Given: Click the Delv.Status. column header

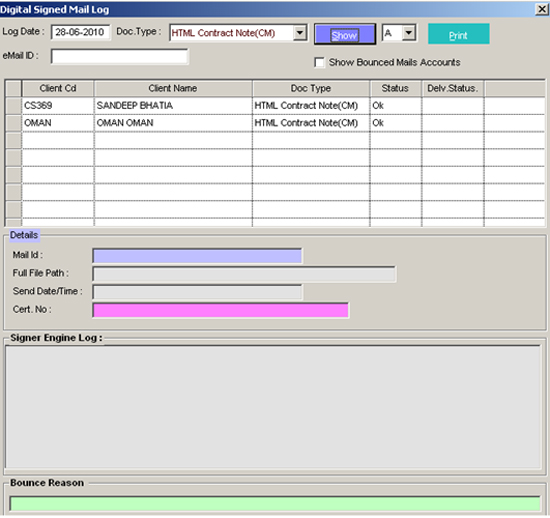Looking at the screenshot, I should [453, 88].
